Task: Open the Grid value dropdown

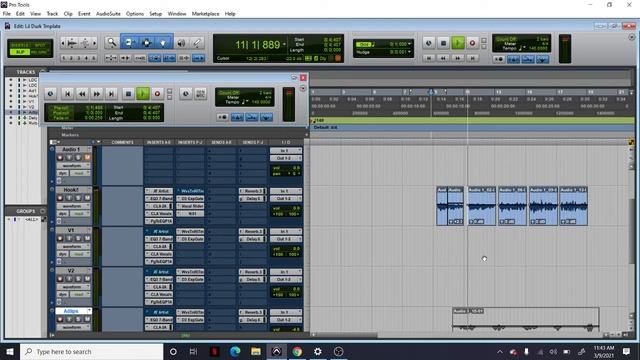Action: click(x=410, y=44)
